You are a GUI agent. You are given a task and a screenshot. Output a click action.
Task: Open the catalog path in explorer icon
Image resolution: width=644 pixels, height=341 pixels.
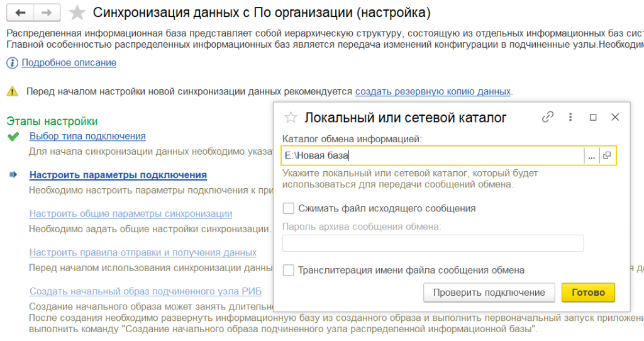608,155
